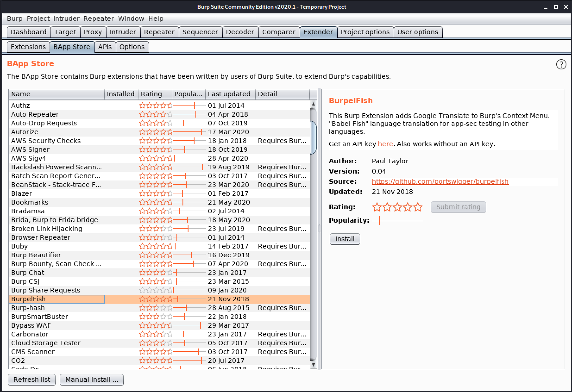Switch to the Repeater tab
Screen dimensions: 572x392
159,32
